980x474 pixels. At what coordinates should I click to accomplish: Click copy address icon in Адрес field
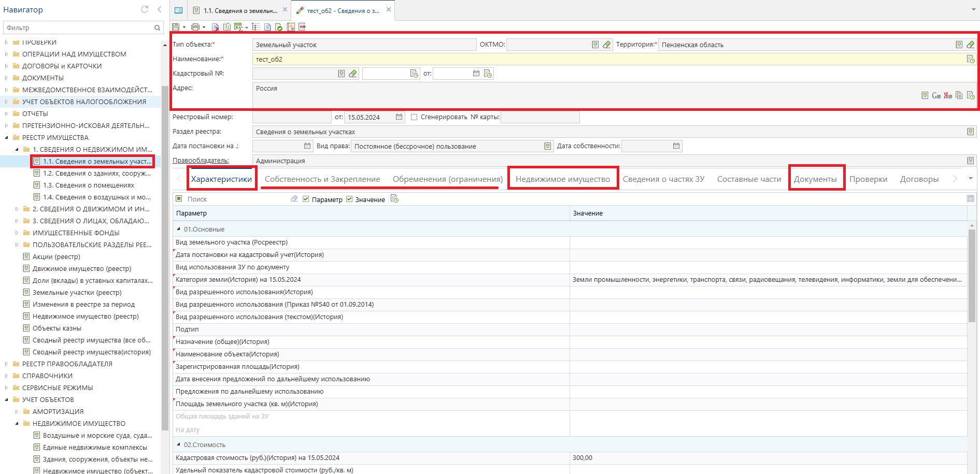click(959, 95)
